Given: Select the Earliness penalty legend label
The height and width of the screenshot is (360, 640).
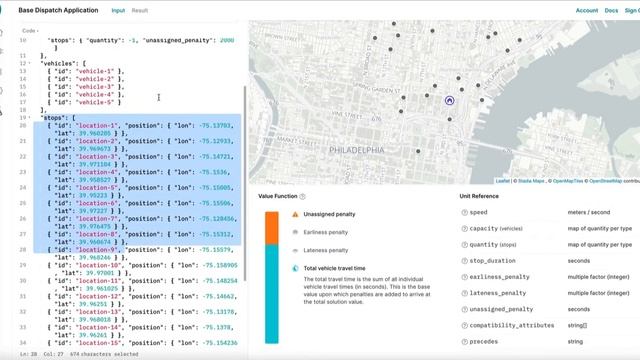Looking at the screenshot, I should click(x=325, y=232).
